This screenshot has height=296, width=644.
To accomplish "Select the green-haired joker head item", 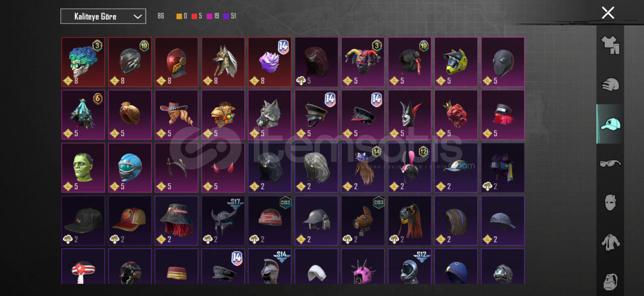I will coord(83,62).
